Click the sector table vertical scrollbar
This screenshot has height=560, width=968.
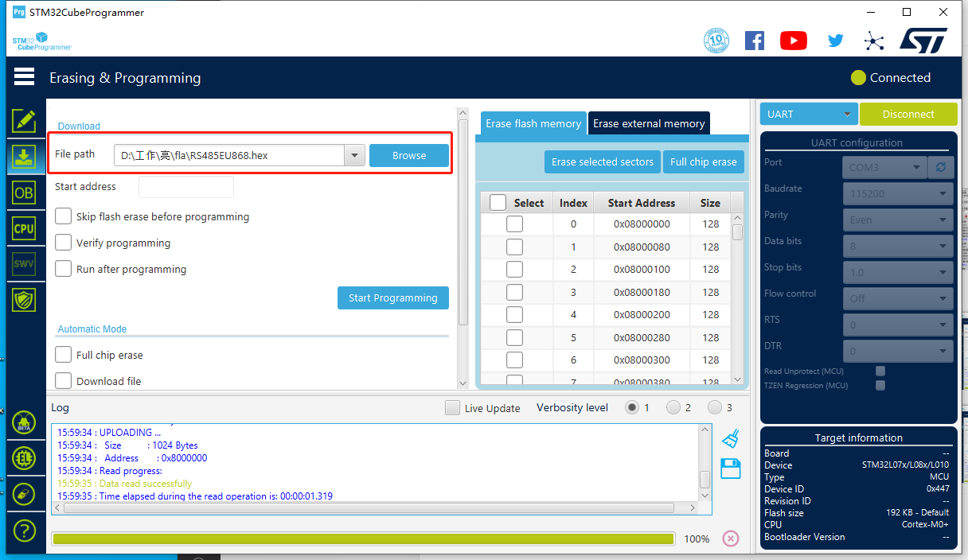click(737, 299)
